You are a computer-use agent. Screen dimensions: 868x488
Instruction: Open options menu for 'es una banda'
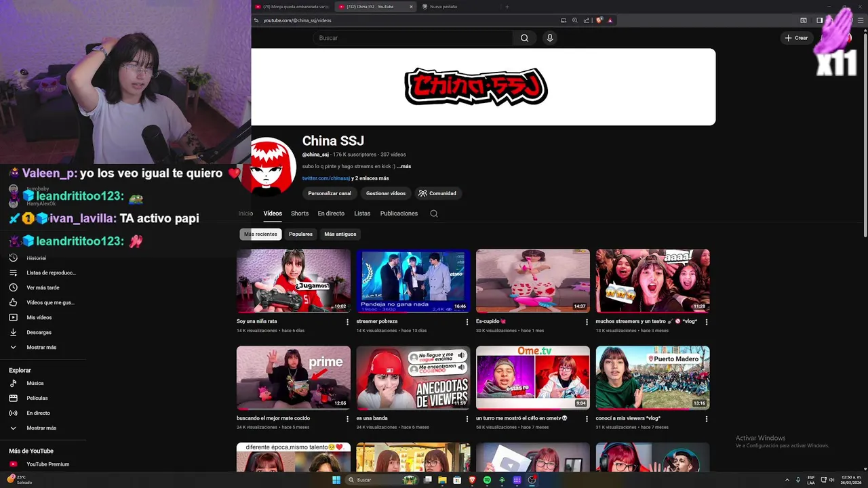[467, 419]
